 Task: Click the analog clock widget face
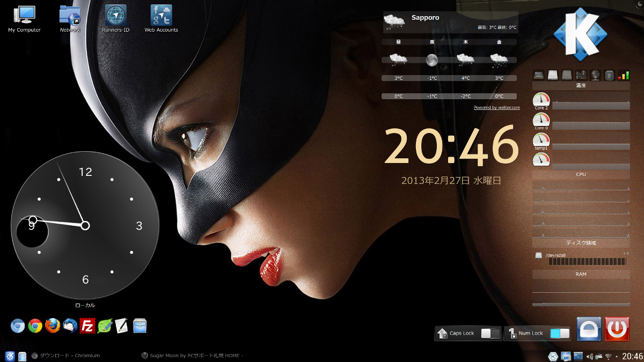click(85, 226)
